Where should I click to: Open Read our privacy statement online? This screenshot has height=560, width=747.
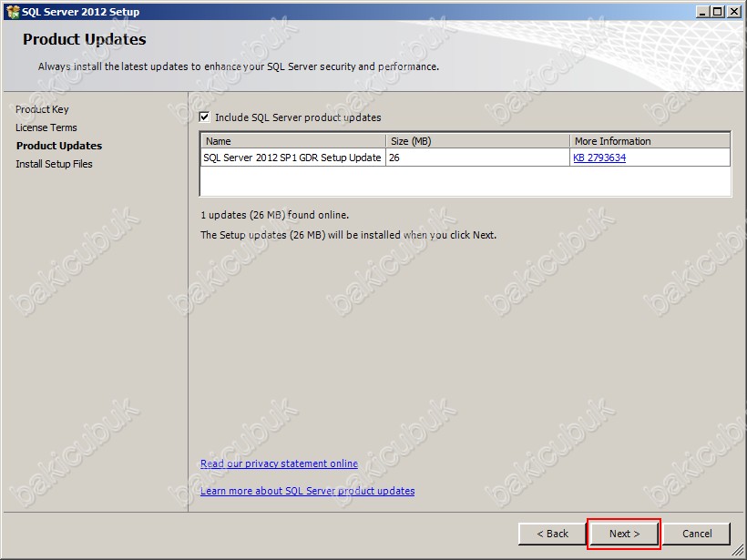point(279,463)
